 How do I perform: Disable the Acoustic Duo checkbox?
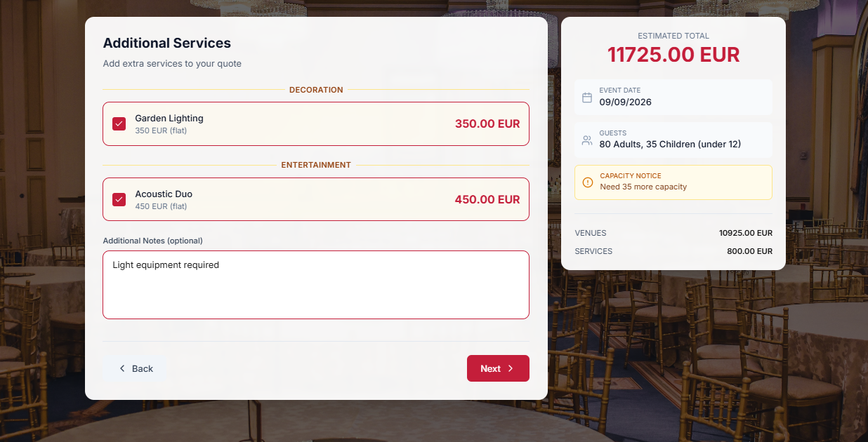tap(119, 199)
